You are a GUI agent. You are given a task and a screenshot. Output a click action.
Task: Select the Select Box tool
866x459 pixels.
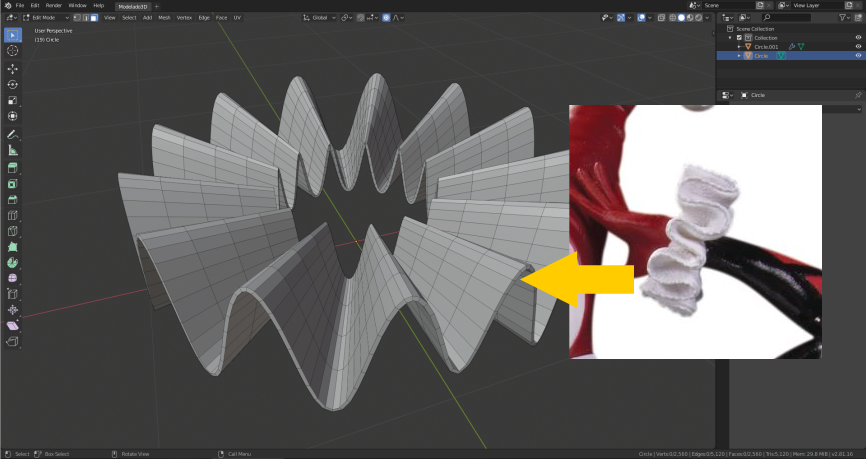click(12, 35)
